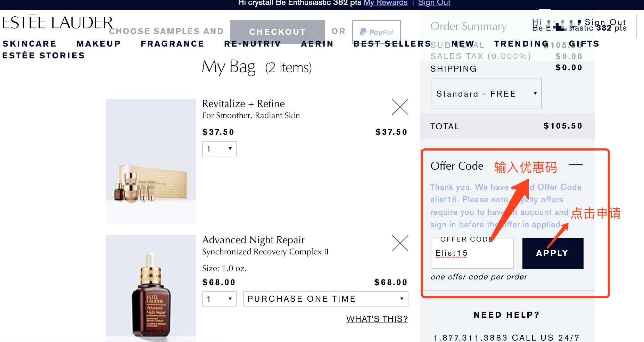Open the Skincare menu
This screenshot has width=644, height=342.
(x=29, y=44)
